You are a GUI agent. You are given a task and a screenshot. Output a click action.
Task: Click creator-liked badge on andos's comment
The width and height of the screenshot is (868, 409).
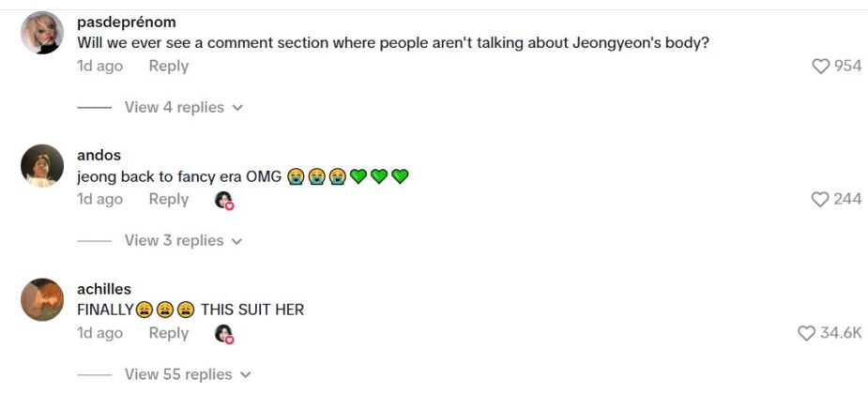click(x=223, y=200)
